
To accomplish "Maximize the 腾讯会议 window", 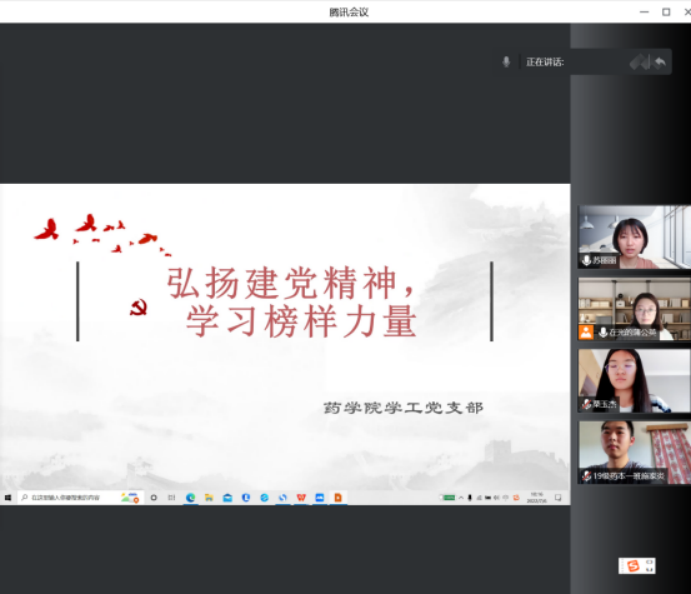I will pos(666,11).
